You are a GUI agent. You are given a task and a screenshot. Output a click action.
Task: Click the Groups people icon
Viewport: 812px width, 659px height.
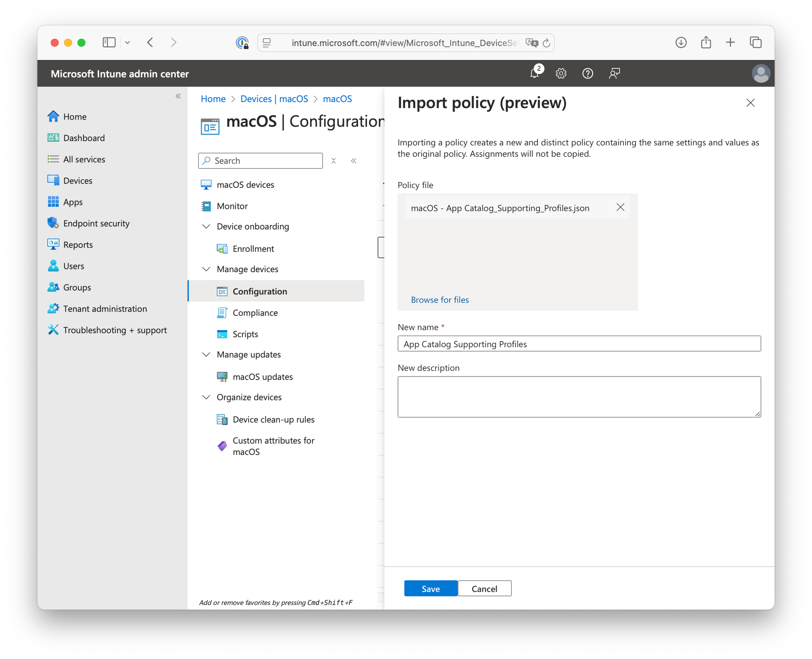[53, 287]
